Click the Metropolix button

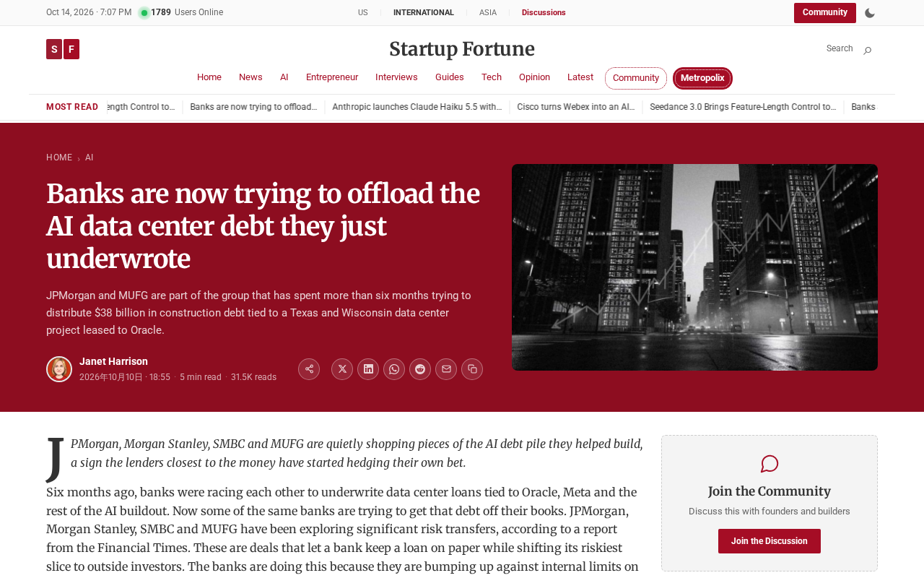pos(702,78)
